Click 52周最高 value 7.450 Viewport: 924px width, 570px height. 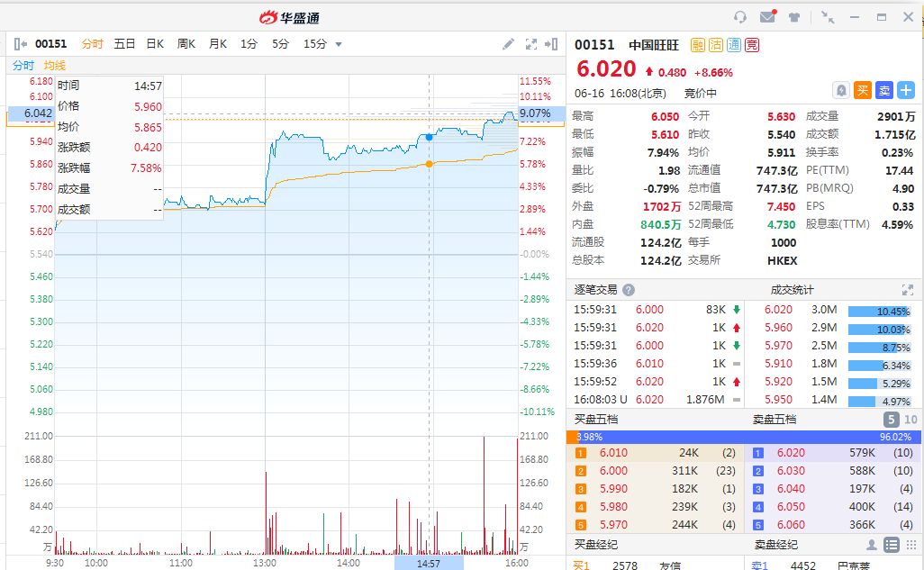point(781,207)
